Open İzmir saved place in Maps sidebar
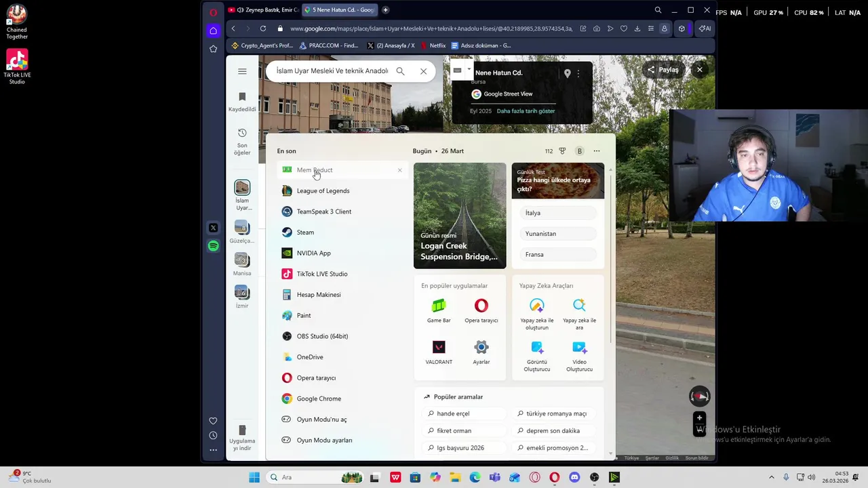 pos(242,297)
